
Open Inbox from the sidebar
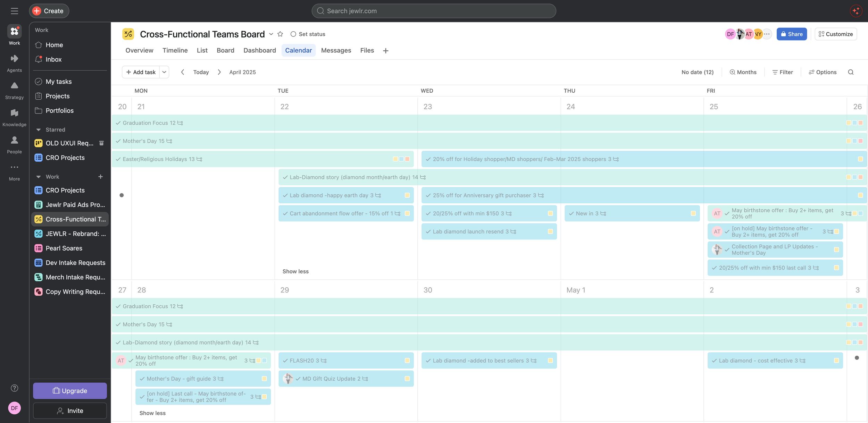coord(53,59)
